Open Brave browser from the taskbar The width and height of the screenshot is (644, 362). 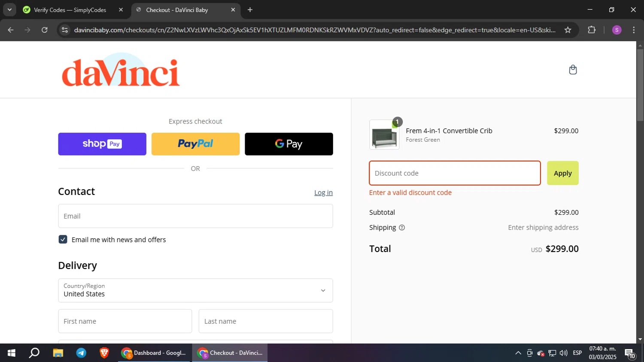click(104, 353)
